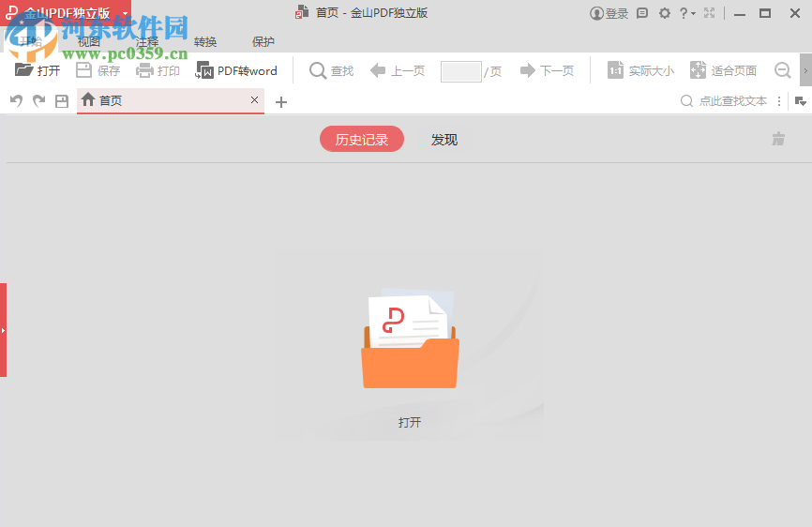The image size is (812, 527).
Task: Switch to 视图 ribbon tab
Action: pos(88,42)
